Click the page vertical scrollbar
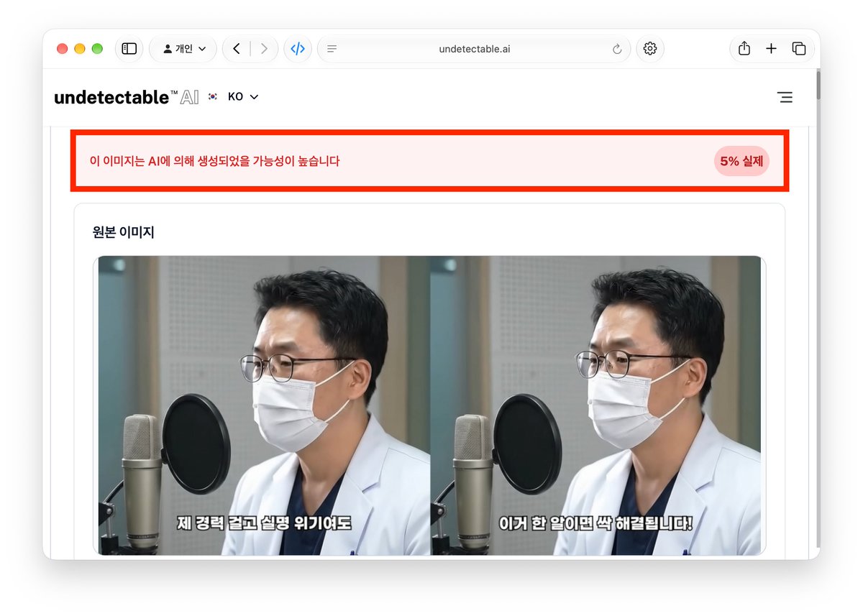The width and height of the screenshot is (863, 616). click(817, 85)
